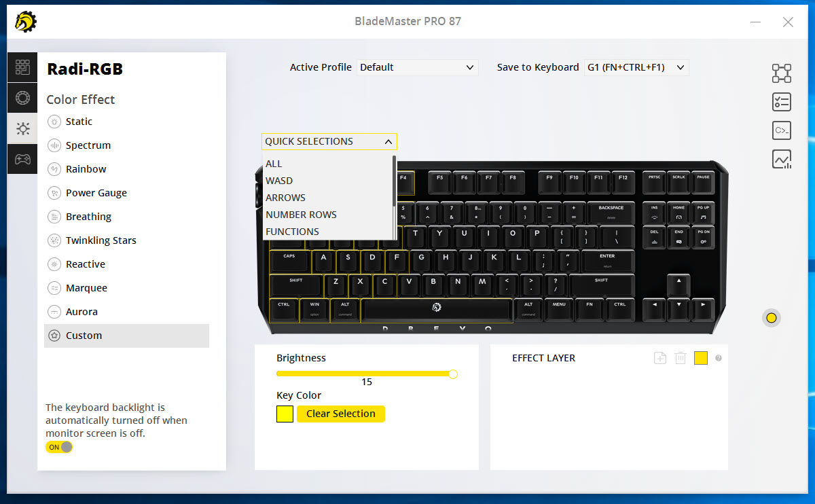
Task: Select the ENTER key on keyboard
Action: [607, 261]
